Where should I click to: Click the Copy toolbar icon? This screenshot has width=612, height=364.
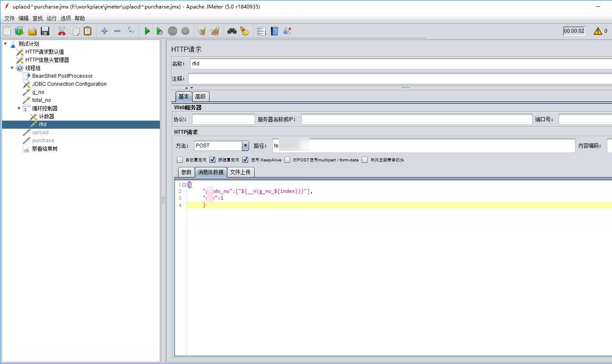click(x=75, y=31)
